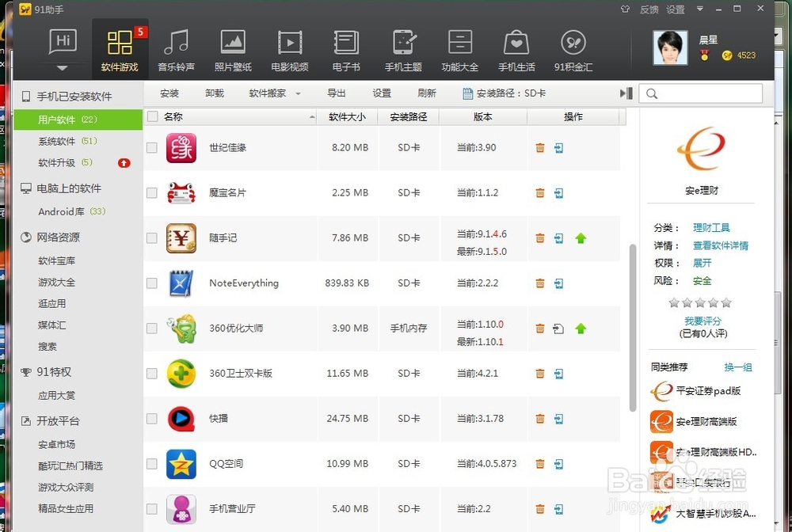Move 手机营业厅 using the blue transfer icon
This screenshot has width=792, height=532.
(558, 509)
